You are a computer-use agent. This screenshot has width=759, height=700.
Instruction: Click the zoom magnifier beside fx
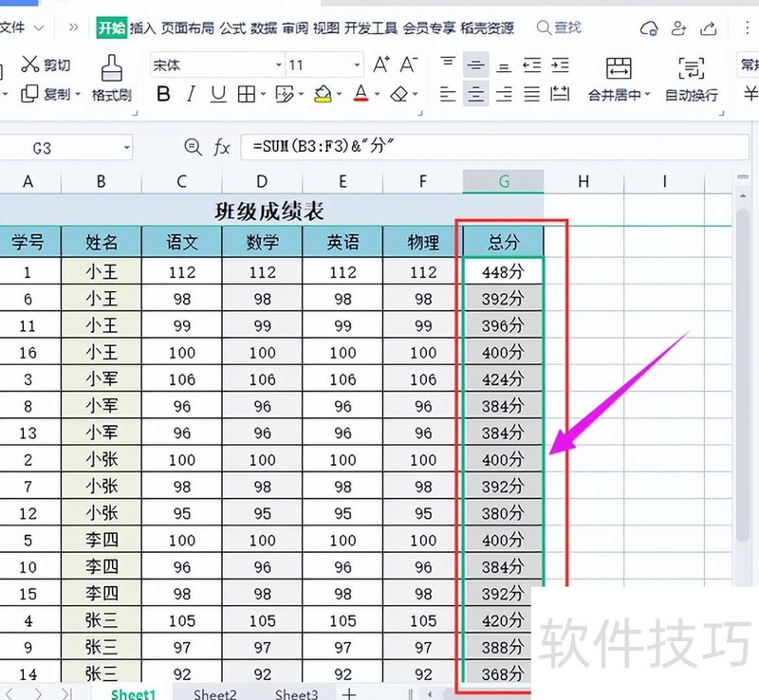pyautogui.click(x=193, y=147)
